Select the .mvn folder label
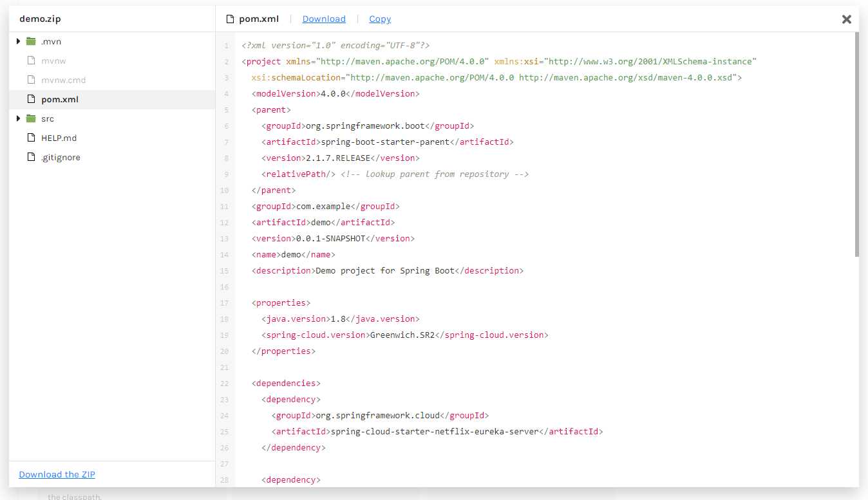Screen dimensions: 868x500 tap(51, 42)
